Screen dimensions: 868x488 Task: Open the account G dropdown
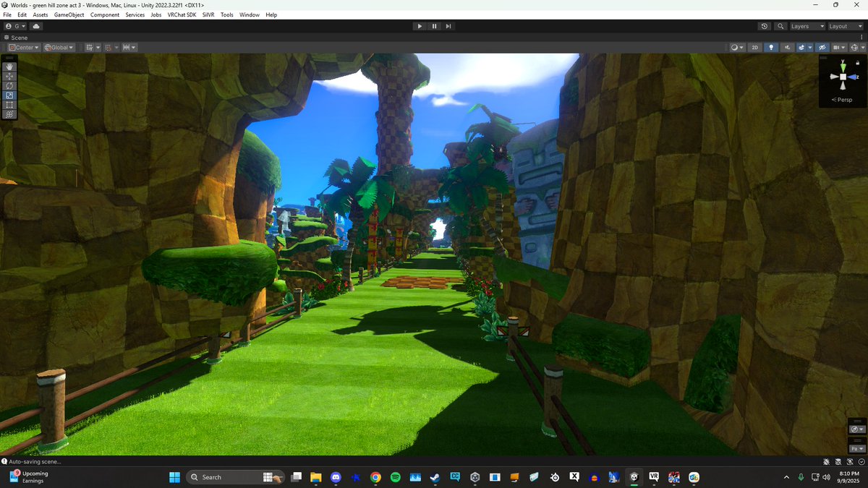tap(15, 26)
